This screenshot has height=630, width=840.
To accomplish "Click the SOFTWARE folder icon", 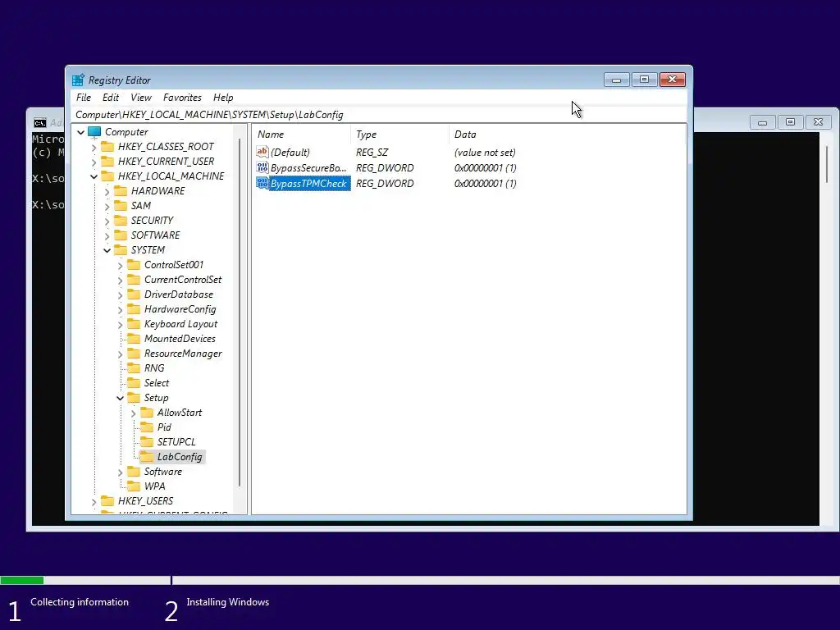I will 121,235.
